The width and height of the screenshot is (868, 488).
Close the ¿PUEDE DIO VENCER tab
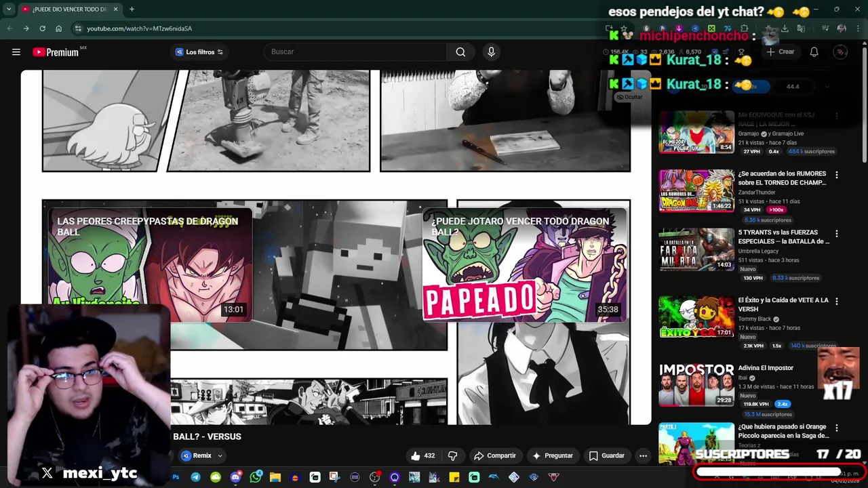[115, 9]
